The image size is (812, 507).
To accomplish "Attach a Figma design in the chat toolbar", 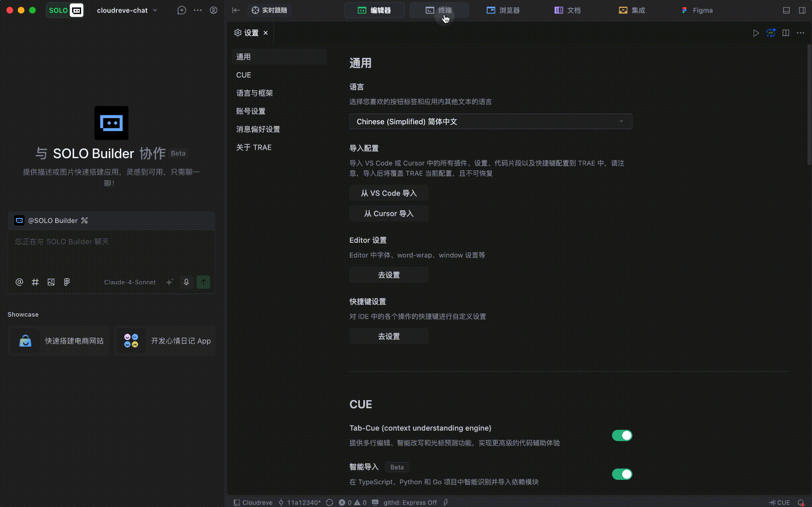I will (x=67, y=282).
